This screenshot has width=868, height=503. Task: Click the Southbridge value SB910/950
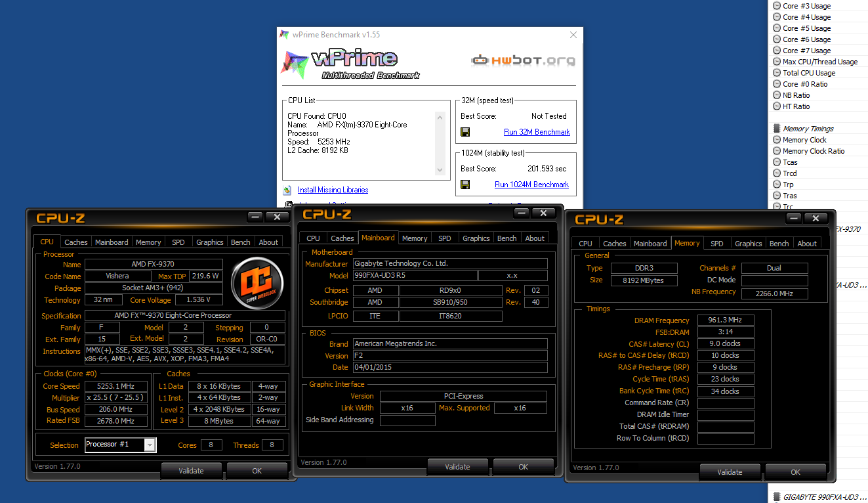pos(451,302)
